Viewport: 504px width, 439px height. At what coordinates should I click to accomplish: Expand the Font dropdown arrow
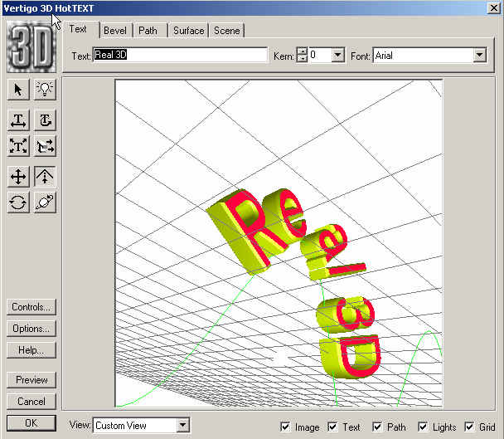pyautogui.click(x=479, y=56)
